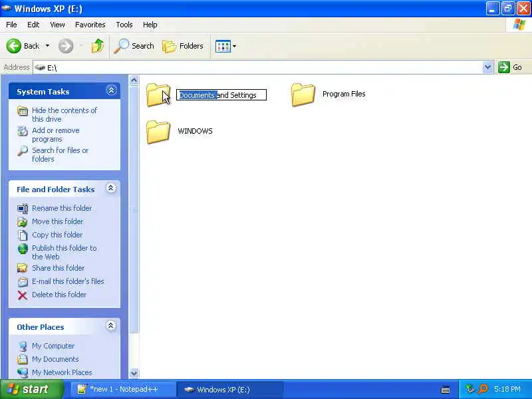This screenshot has height=399, width=532.
Task: Click the E-mail folder's files icon
Action: (23, 281)
